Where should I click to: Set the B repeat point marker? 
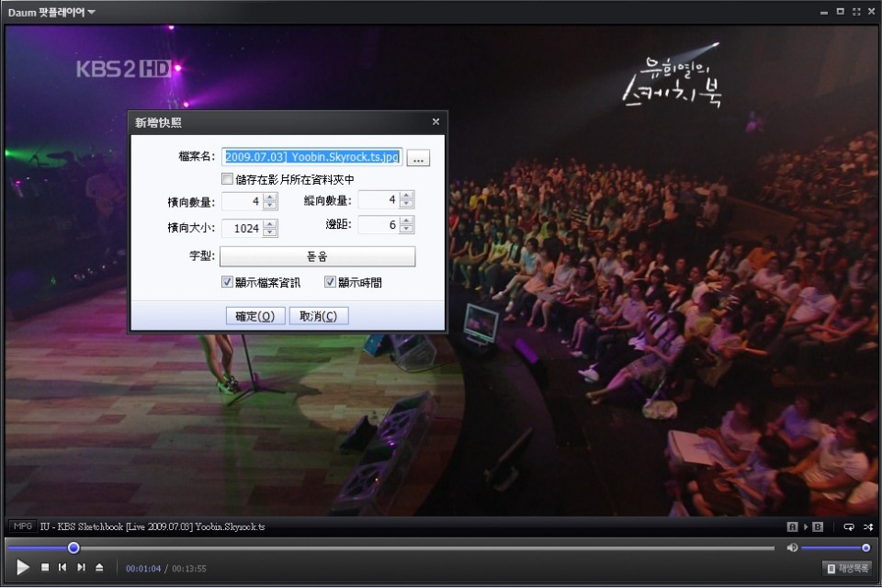818,526
